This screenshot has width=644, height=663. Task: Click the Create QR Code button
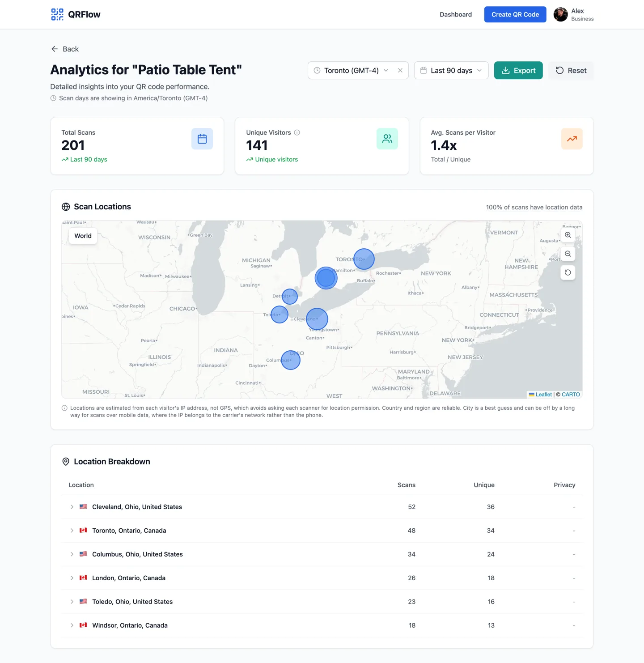tap(515, 14)
